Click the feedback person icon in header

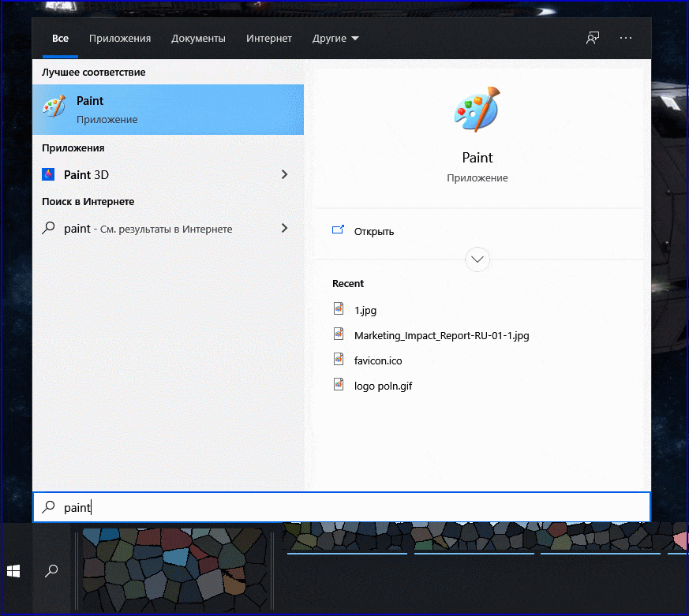[x=593, y=38]
